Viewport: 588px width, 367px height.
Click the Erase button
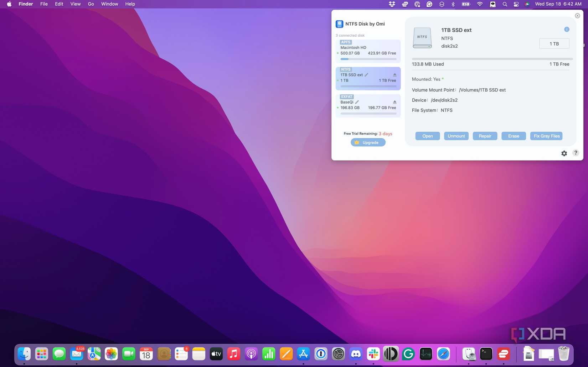point(514,136)
